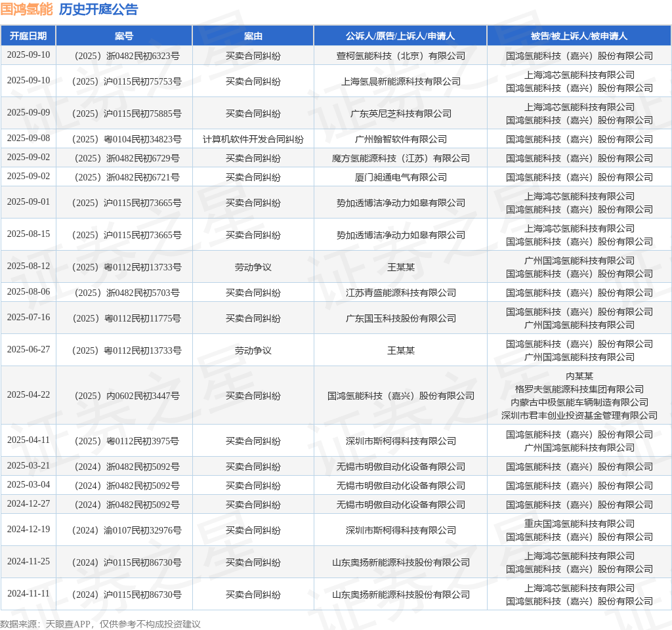Click the 开庭日期 column header

(x=28, y=36)
